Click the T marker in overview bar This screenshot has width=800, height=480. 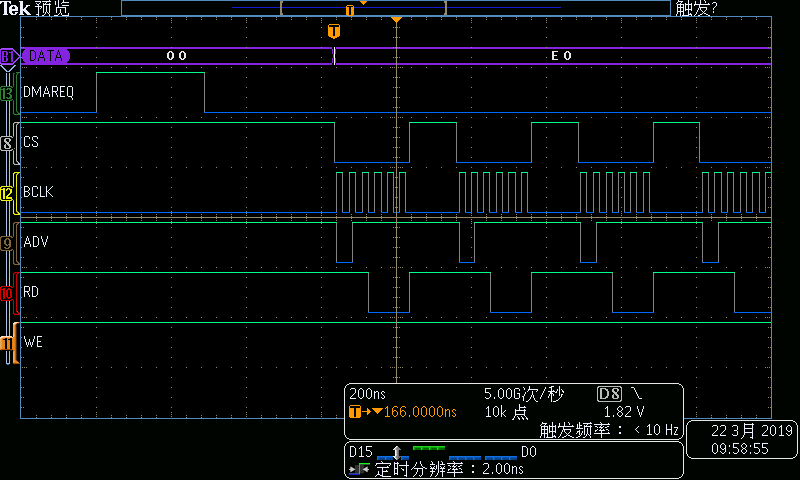click(x=349, y=10)
